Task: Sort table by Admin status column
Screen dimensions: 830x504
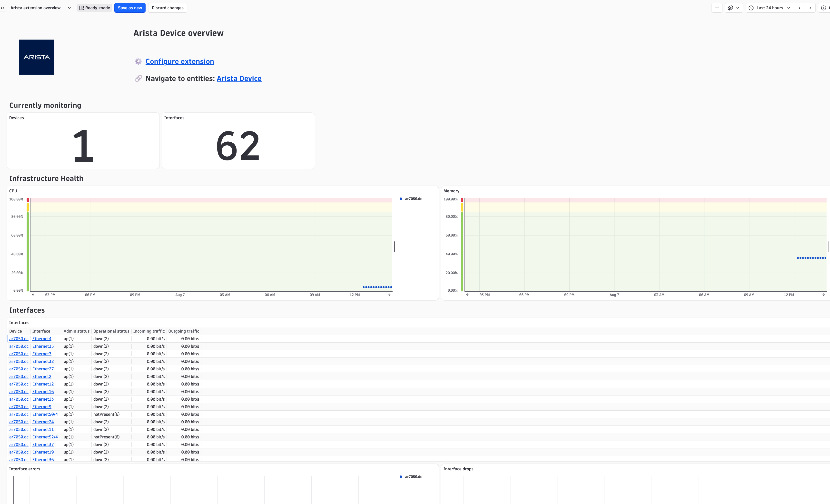Action: point(77,331)
